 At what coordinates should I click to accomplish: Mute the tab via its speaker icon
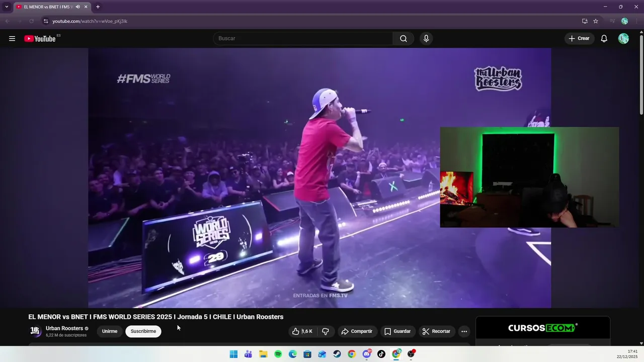tap(77, 7)
